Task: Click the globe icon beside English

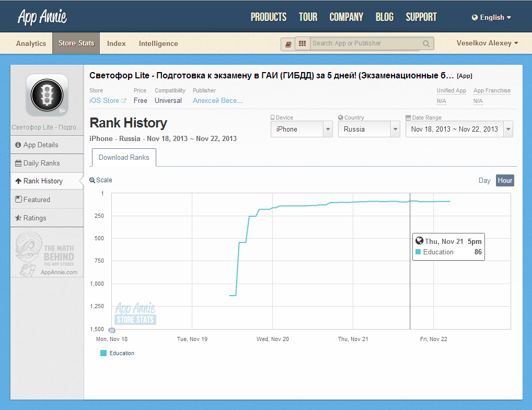Action: click(x=475, y=17)
